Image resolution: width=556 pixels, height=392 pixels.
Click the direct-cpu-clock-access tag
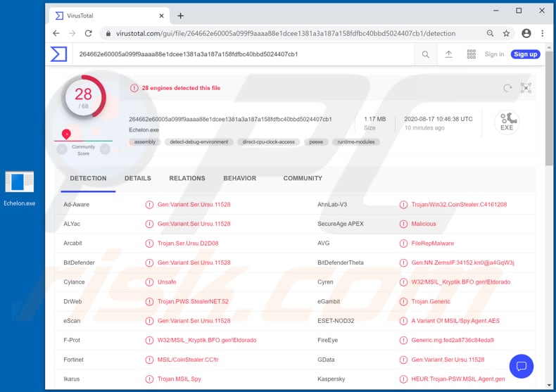pyautogui.click(x=268, y=141)
